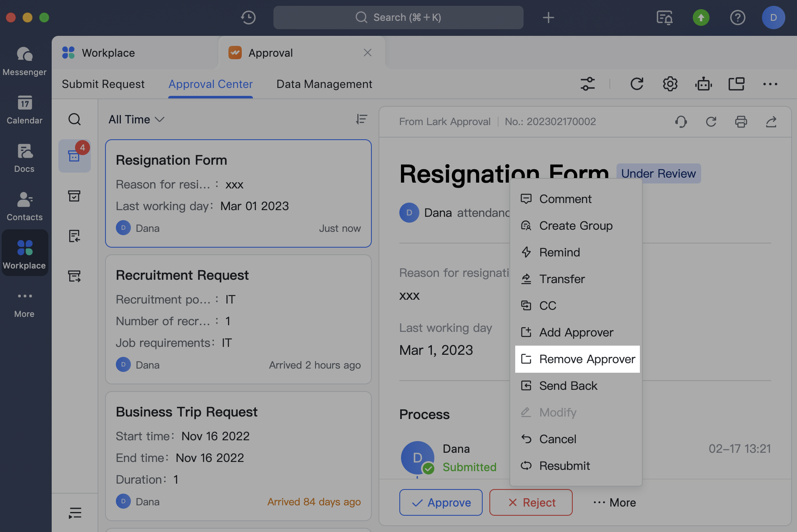The width and height of the screenshot is (797, 532).
Task: Switch to the Data Management tab
Action: 324,84
